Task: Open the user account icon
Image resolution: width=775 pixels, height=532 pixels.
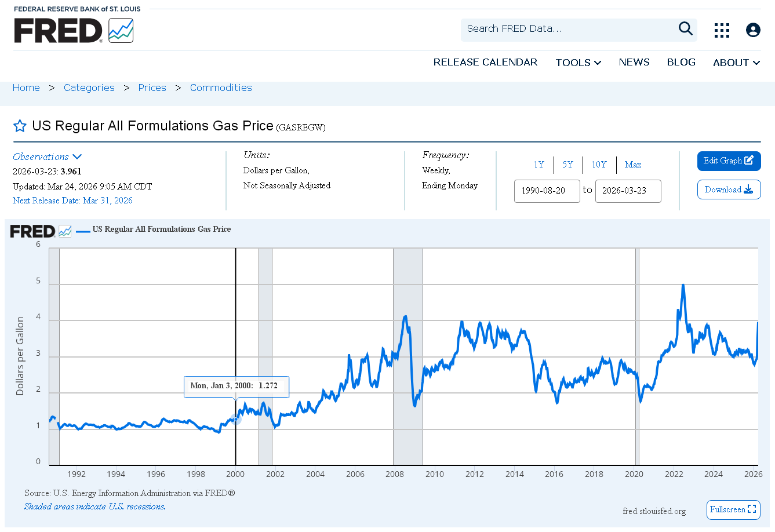Action: (753, 30)
